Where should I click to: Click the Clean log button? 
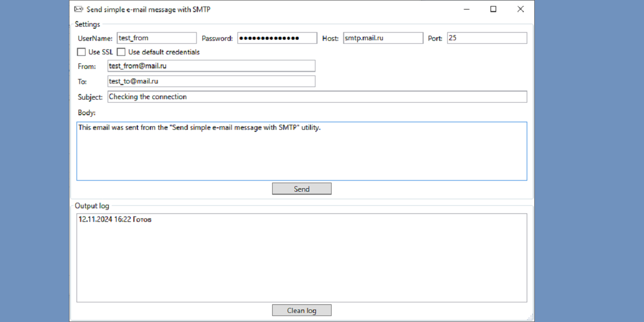point(301,310)
